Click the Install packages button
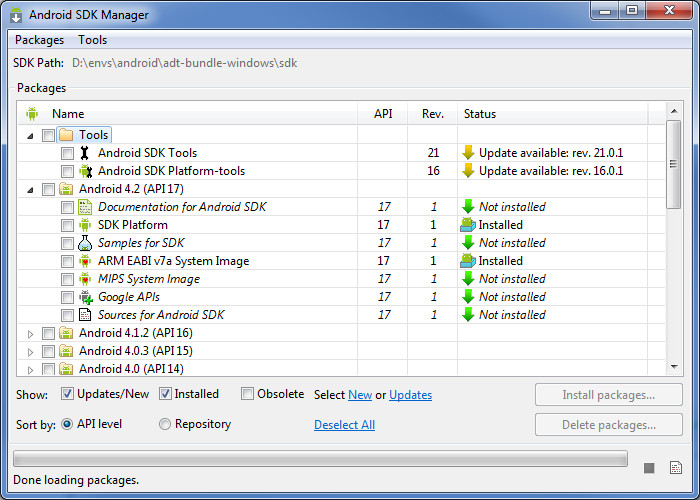The height and width of the screenshot is (500, 700). [x=608, y=395]
